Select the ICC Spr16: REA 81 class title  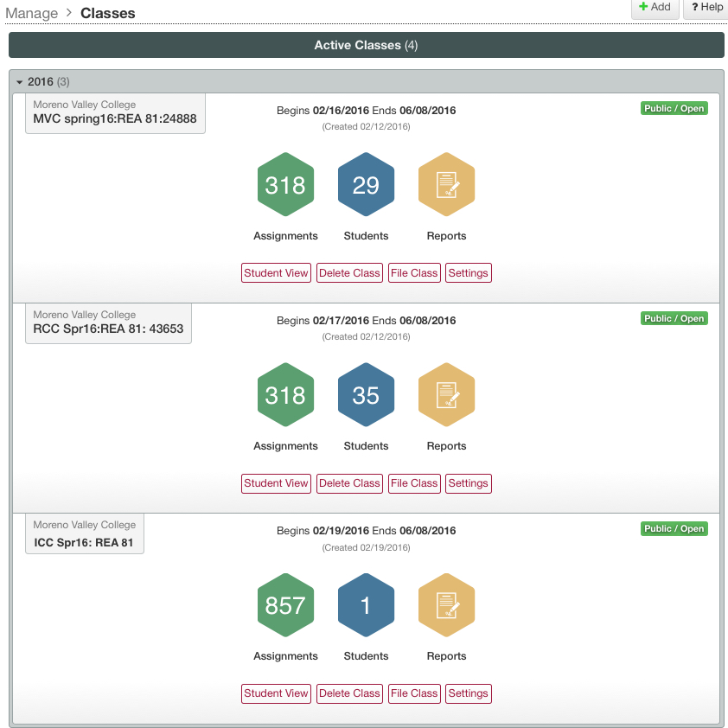[84, 542]
